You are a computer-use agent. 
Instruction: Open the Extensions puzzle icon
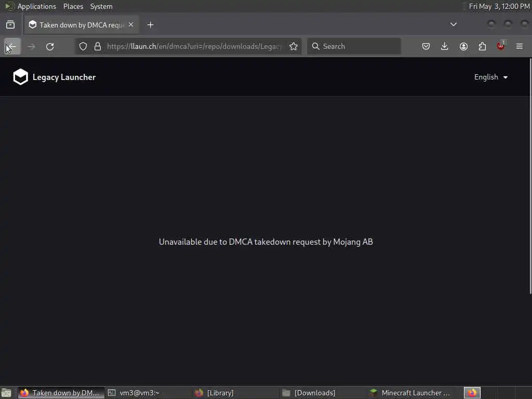pyautogui.click(x=482, y=46)
